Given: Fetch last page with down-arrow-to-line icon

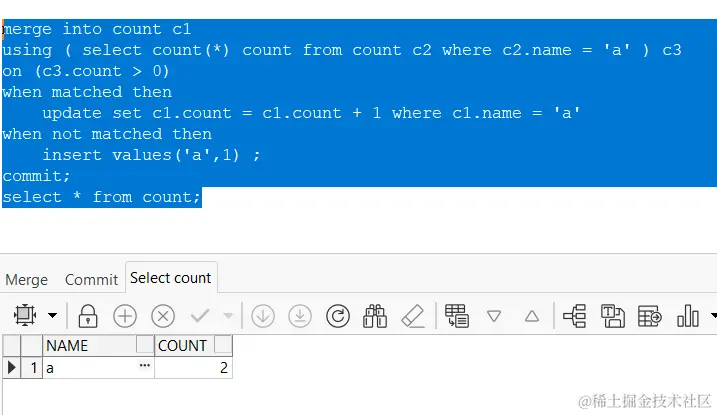Looking at the screenshot, I should (x=300, y=316).
